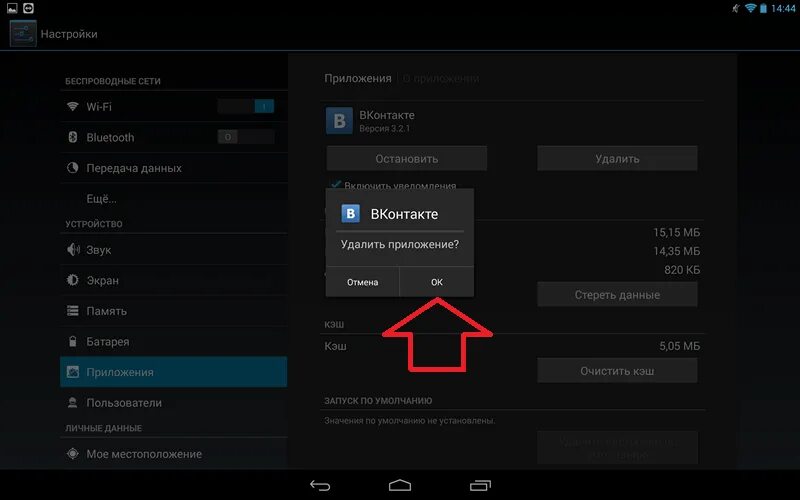Click the Wi-Fi status icon at top right
800x500 pixels.
coord(750,8)
